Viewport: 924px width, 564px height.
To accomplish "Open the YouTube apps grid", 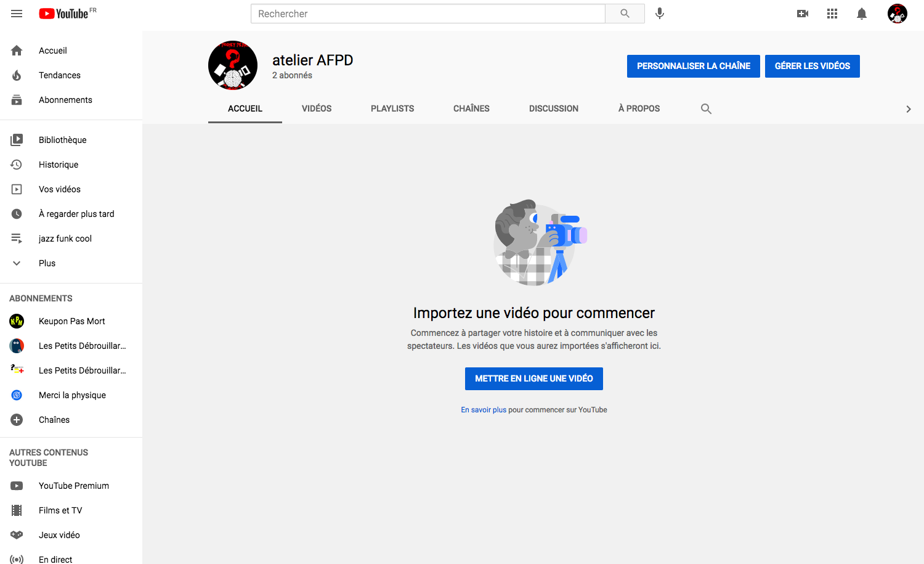I will tap(832, 14).
